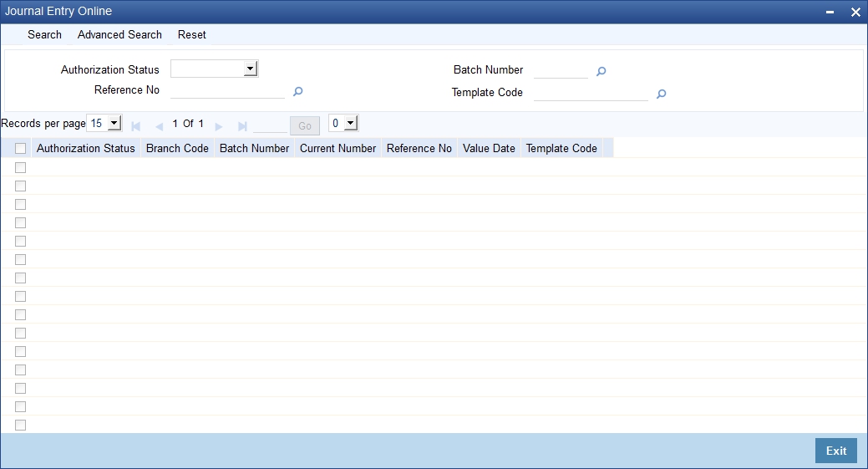Click the Current Number column header
Image resolution: width=868 pixels, height=469 pixels.
pyautogui.click(x=338, y=149)
